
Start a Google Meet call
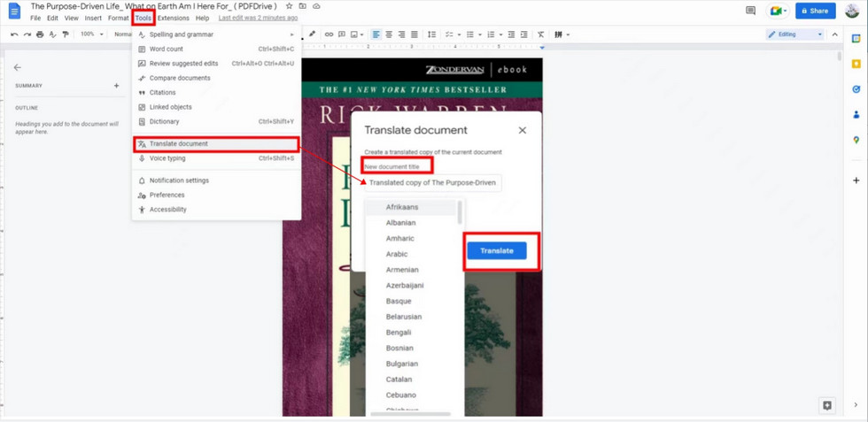click(778, 11)
